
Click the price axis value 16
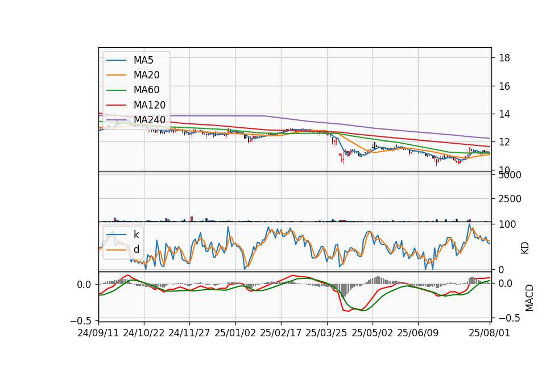(x=504, y=86)
